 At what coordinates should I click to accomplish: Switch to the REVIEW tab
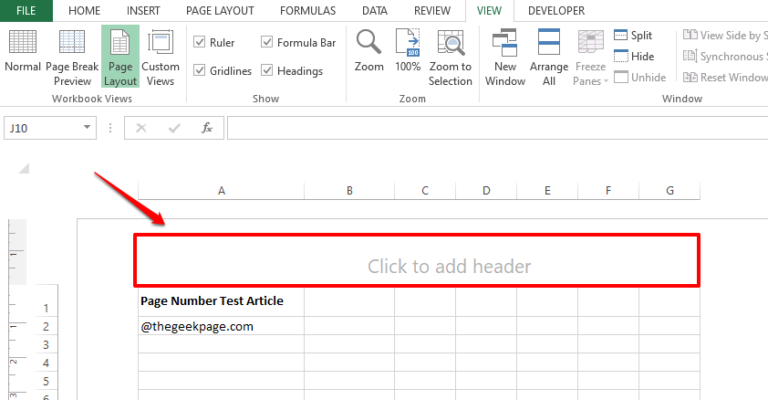[x=432, y=11]
